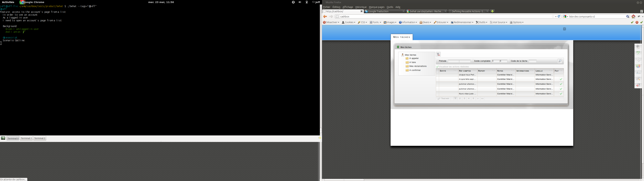Open the envelope mail sidebar icon

click(x=638, y=60)
